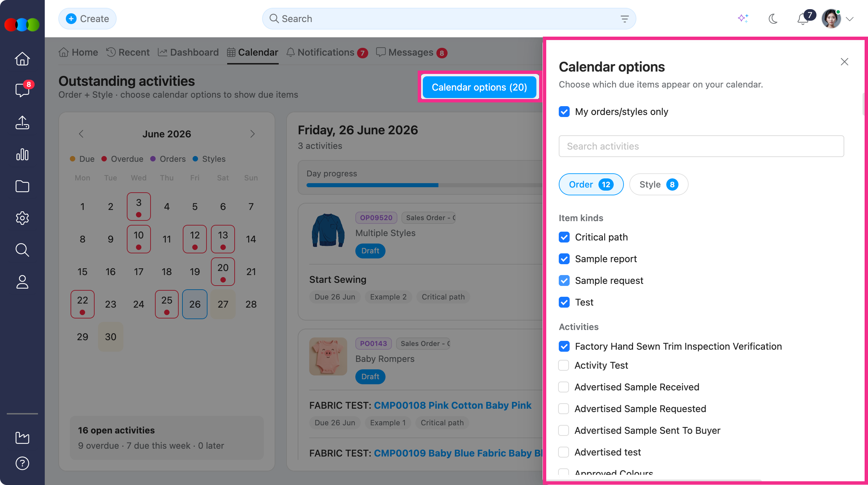Open the Messages tab
Viewport: 868px width, 485px height.
tap(412, 53)
